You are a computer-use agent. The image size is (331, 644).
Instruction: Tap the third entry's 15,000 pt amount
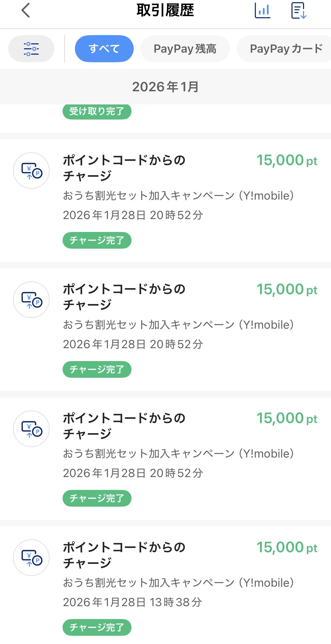pos(287,418)
